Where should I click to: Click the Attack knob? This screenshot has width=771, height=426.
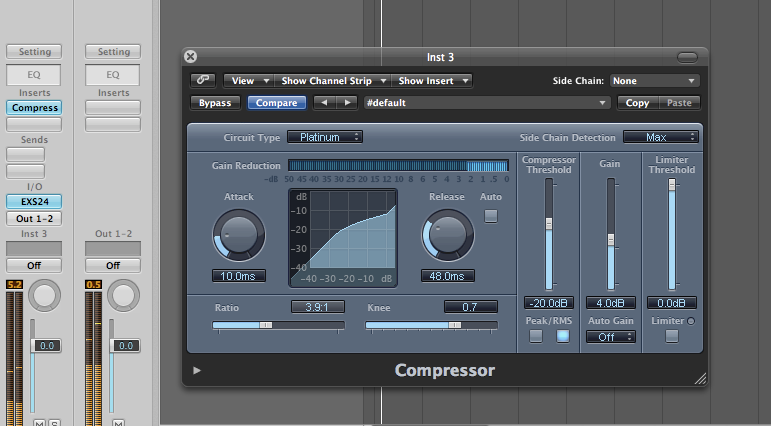click(239, 235)
